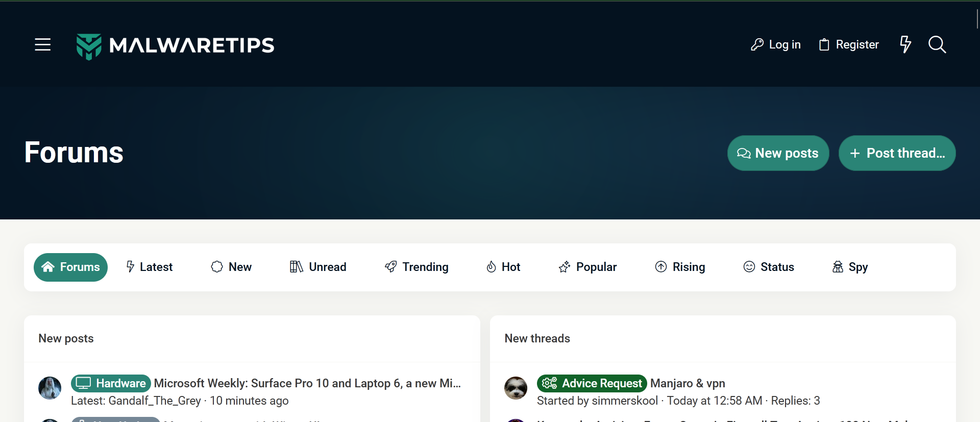Open the Microsoft Weekly Surface Pro thread

coord(307,383)
